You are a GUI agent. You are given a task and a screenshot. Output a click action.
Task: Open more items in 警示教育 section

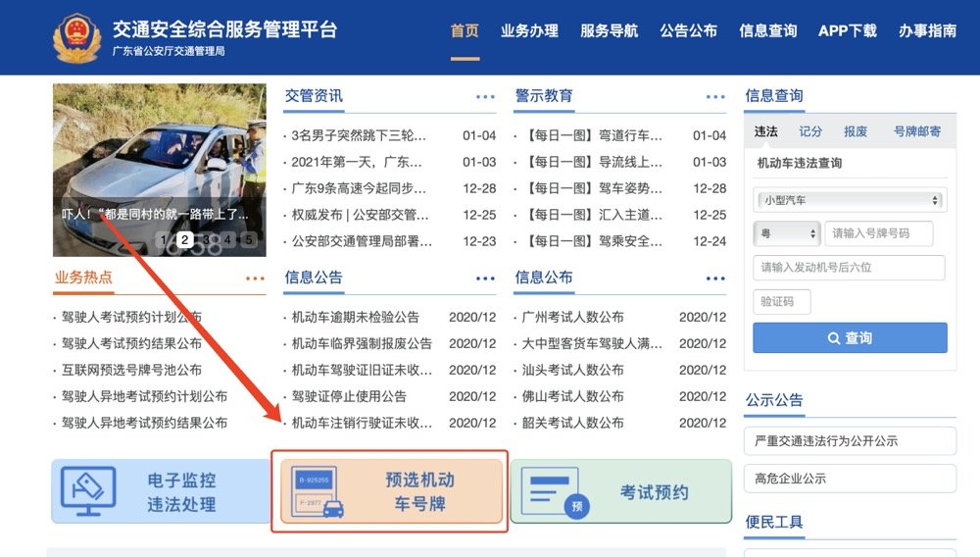(715, 97)
